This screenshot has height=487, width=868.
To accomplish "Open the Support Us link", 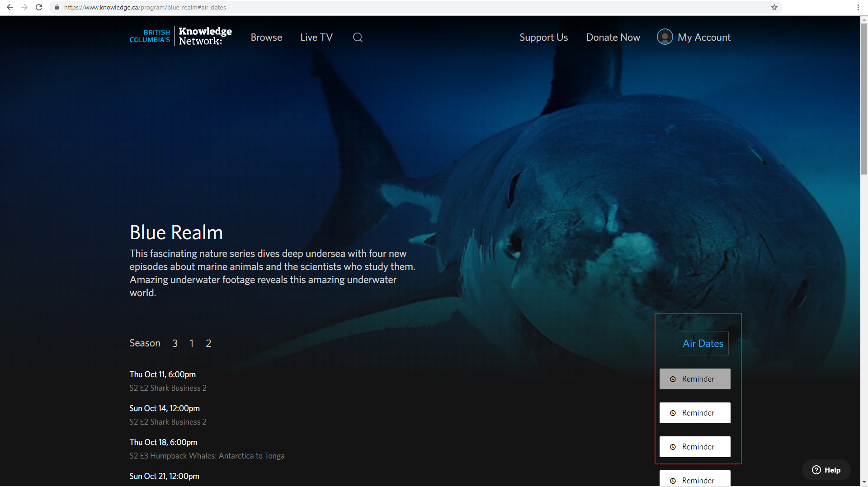I will (543, 38).
